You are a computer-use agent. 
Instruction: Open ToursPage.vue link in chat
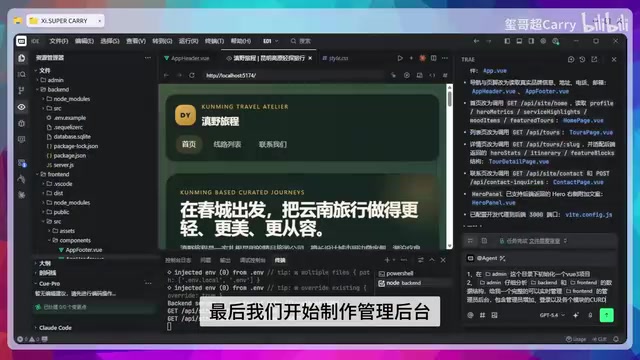coord(591,133)
